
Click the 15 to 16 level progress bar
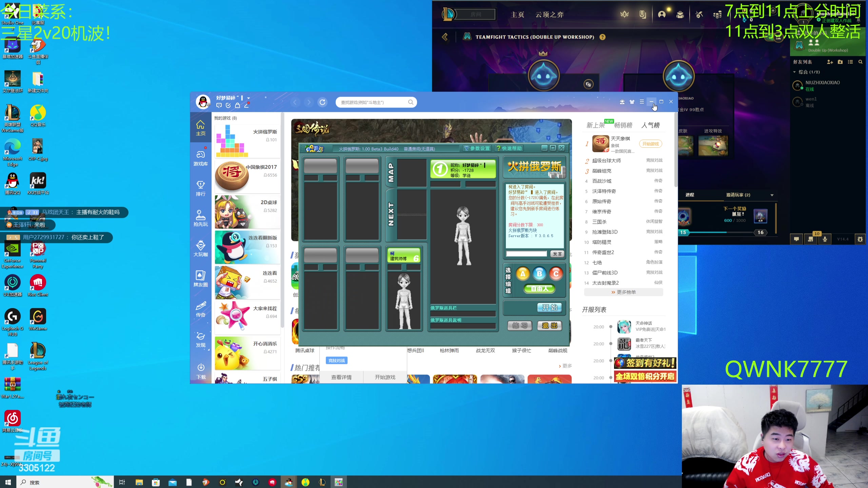point(722,232)
